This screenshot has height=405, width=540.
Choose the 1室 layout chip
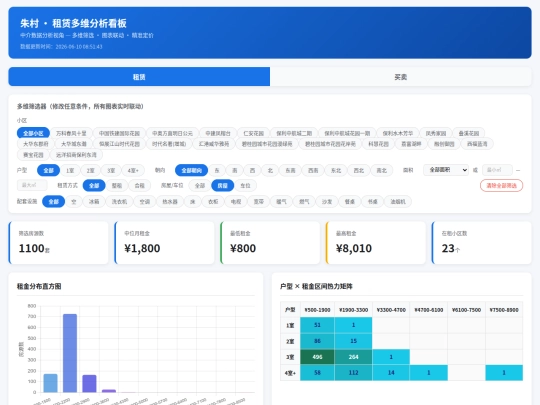(70, 170)
